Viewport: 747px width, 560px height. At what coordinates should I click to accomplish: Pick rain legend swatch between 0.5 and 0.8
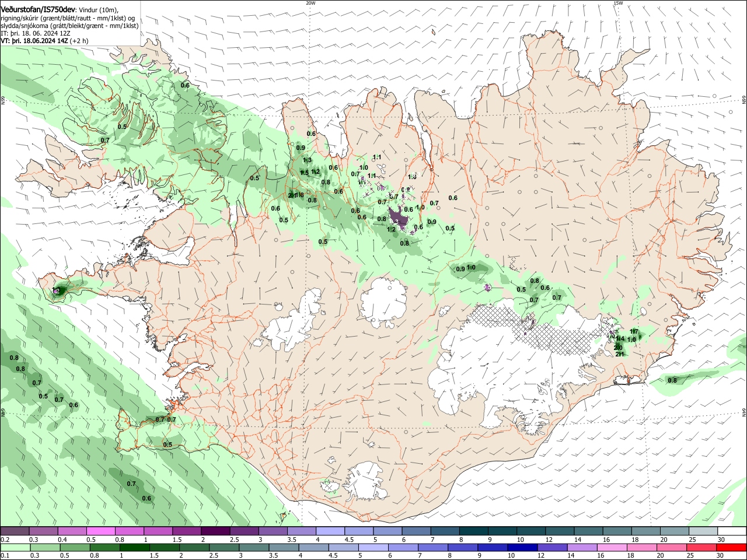click(x=76, y=547)
